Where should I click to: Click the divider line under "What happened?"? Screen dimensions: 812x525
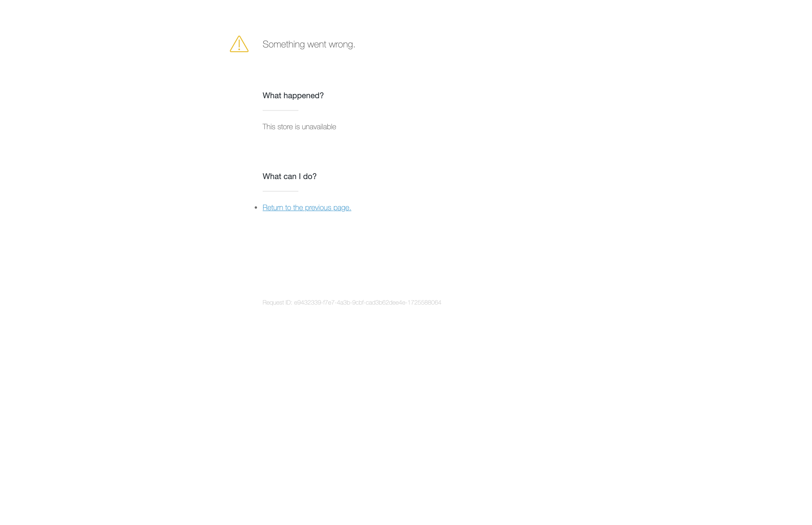[x=280, y=110]
